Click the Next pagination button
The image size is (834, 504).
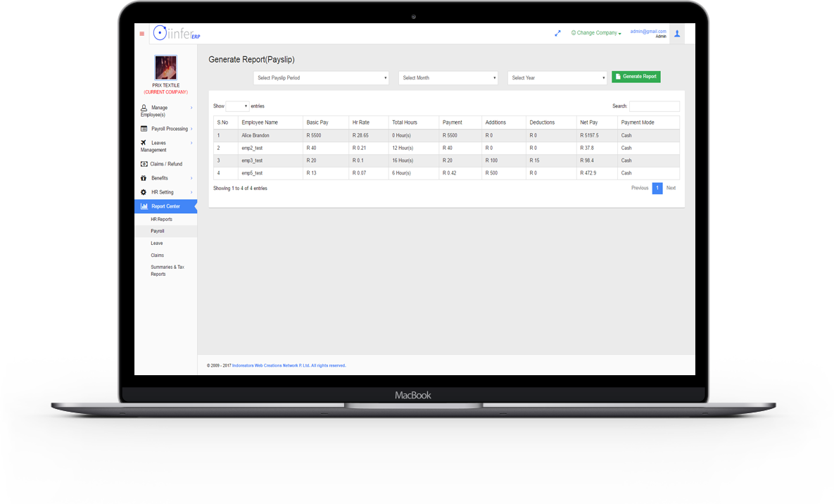click(x=671, y=188)
